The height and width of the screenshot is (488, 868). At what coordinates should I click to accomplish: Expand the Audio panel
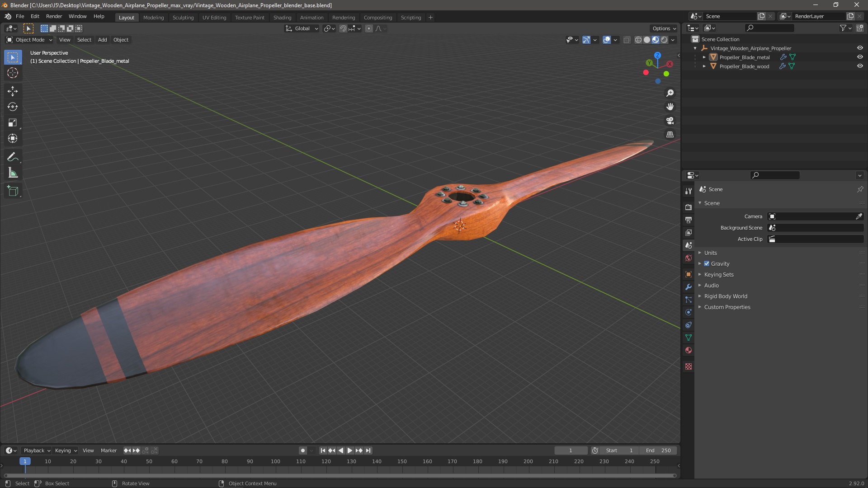click(x=711, y=285)
